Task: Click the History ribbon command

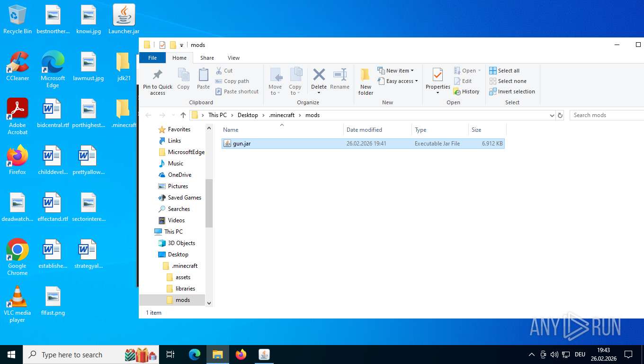Action: point(466,91)
